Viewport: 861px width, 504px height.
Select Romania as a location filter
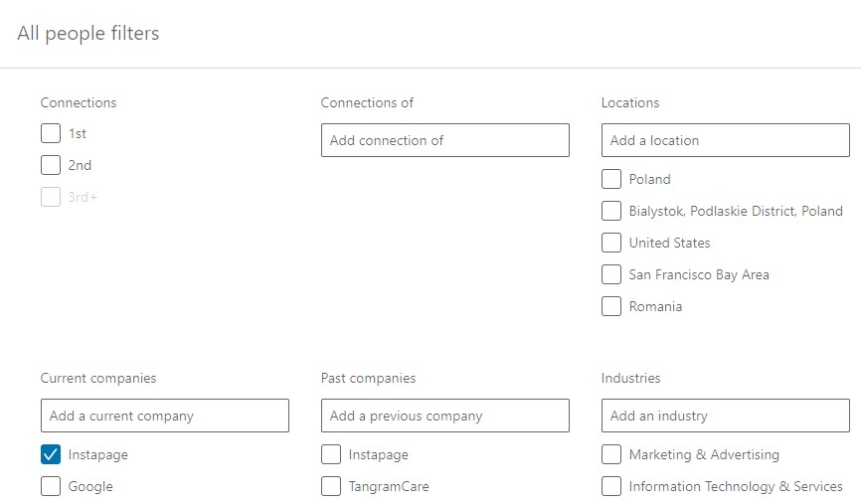611,306
